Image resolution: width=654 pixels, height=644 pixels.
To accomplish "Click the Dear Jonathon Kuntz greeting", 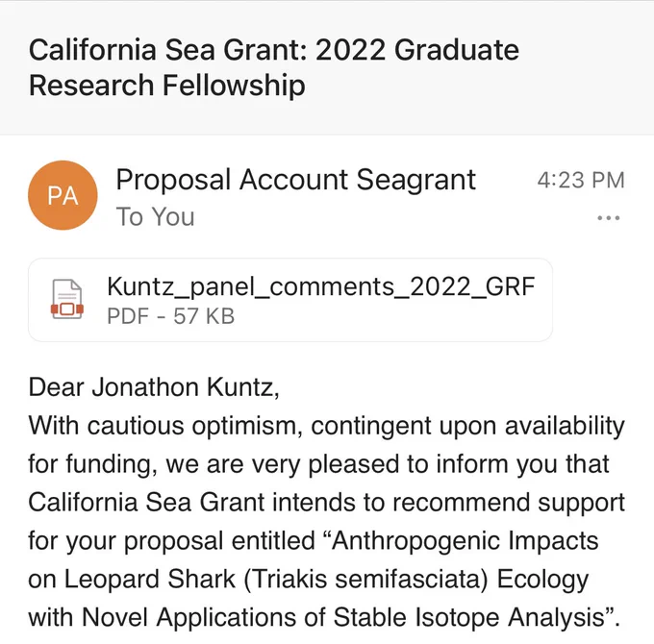I will coord(154,387).
